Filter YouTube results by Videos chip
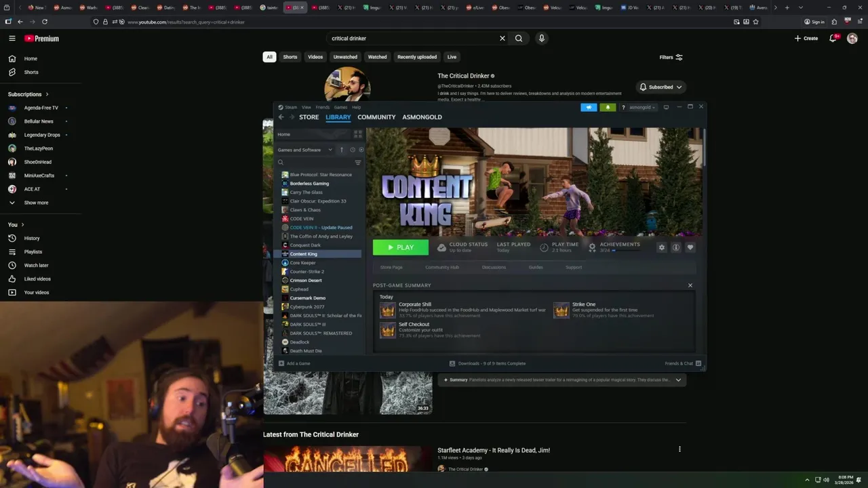This screenshot has width=868, height=488. point(315,57)
